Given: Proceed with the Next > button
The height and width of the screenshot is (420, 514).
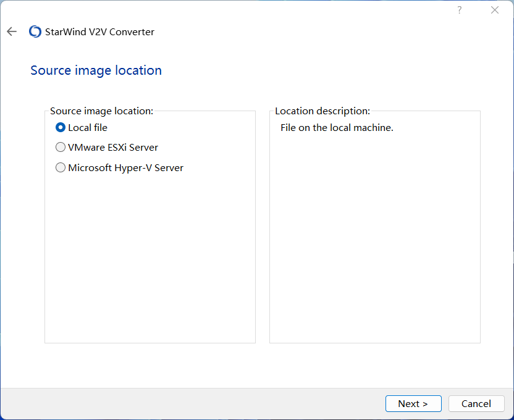Looking at the screenshot, I should click(413, 403).
